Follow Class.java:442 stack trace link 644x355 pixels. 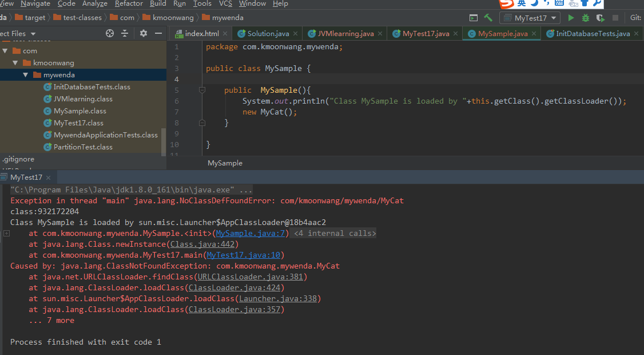coord(202,244)
